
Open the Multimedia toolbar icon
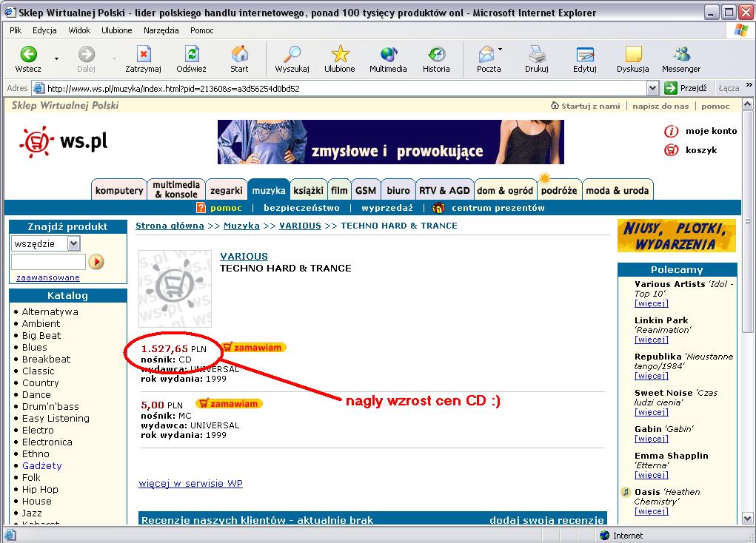tap(388, 54)
